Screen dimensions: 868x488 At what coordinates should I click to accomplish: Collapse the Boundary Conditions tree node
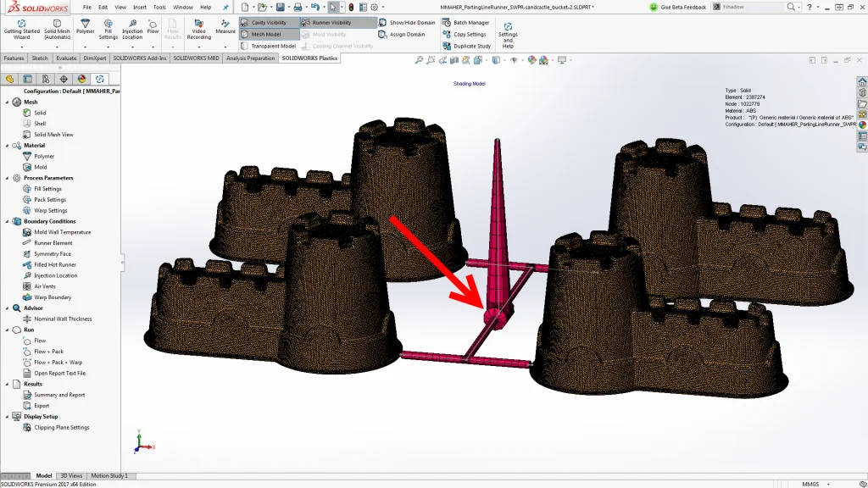coord(8,221)
